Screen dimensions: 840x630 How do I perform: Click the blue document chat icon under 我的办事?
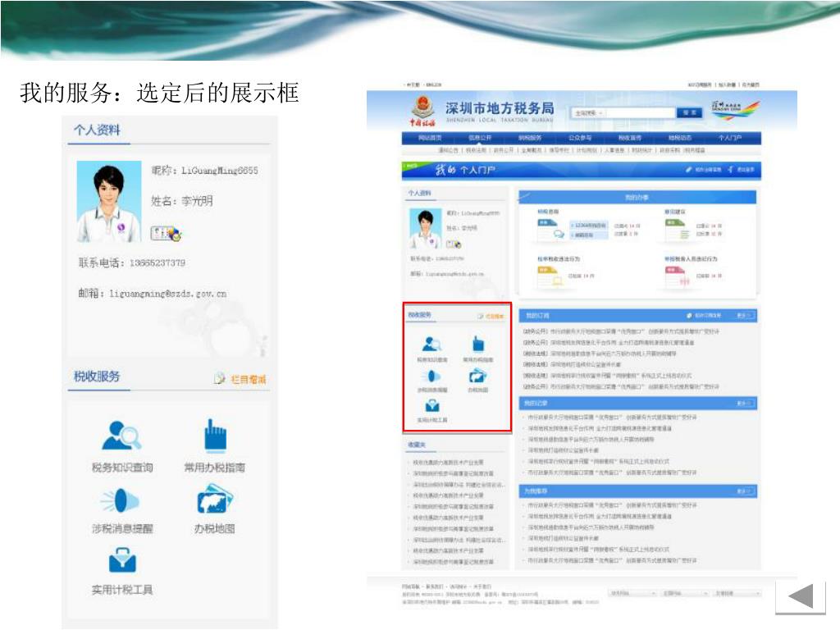pos(551,230)
